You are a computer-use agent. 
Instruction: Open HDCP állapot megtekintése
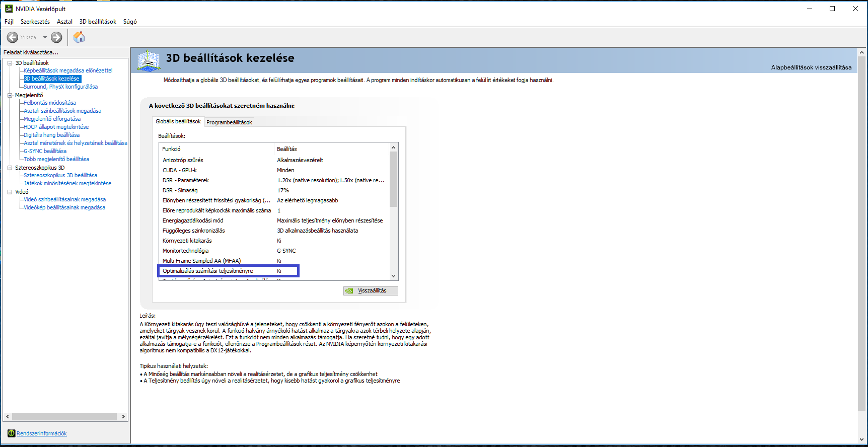click(x=56, y=127)
